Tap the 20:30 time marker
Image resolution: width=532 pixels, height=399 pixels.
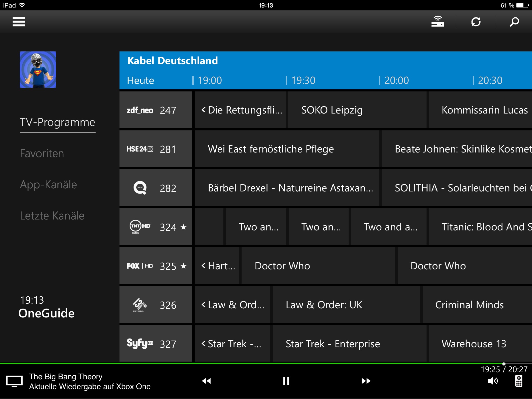click(490, 81)
